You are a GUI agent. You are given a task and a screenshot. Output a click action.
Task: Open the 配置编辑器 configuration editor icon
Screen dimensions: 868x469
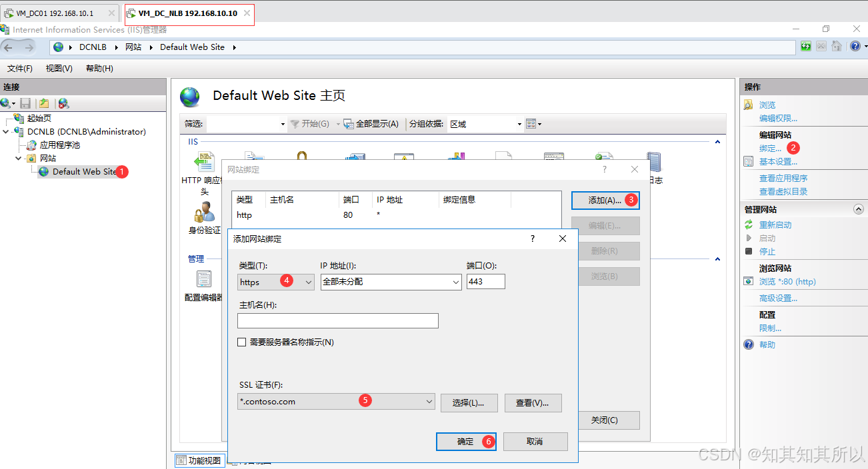[204, 279]
